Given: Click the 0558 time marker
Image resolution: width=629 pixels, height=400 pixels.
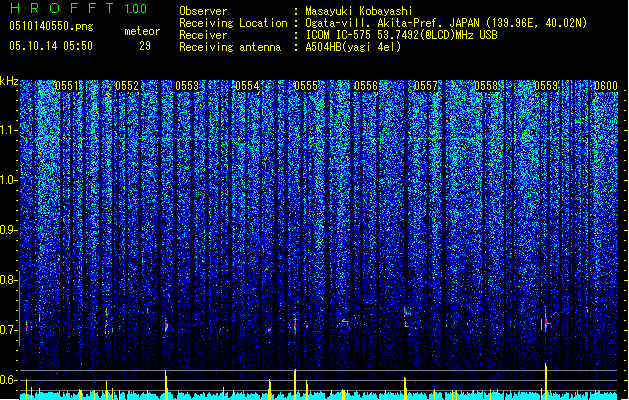Looking at the screenshot, I should pyautogui.click(x=486, y=86).
